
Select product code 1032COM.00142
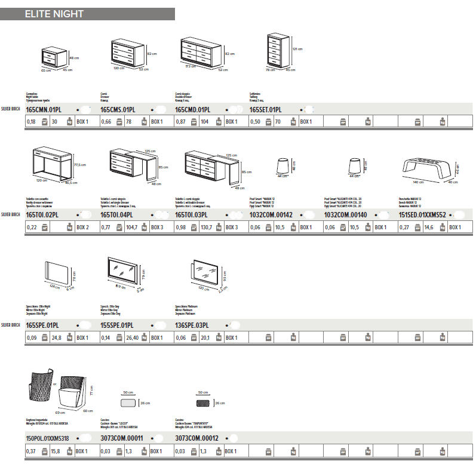(271, 215)
